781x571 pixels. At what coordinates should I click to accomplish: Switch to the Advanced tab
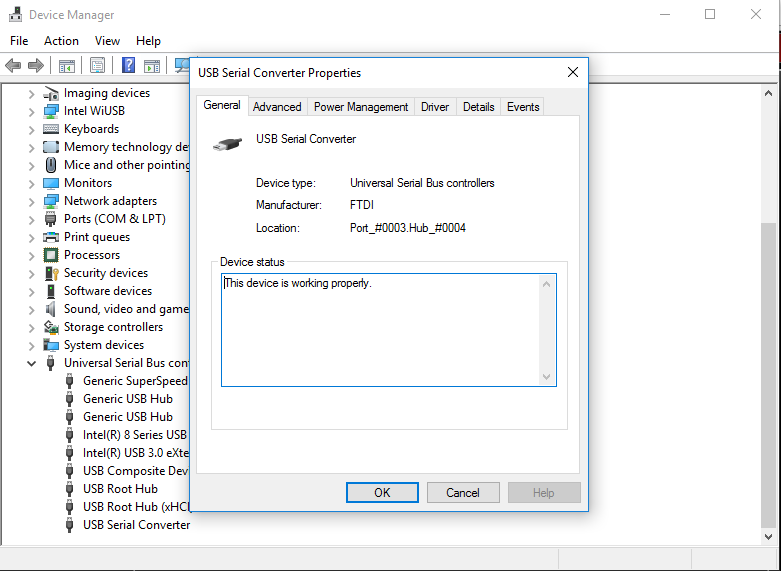(x=277, y=107)
